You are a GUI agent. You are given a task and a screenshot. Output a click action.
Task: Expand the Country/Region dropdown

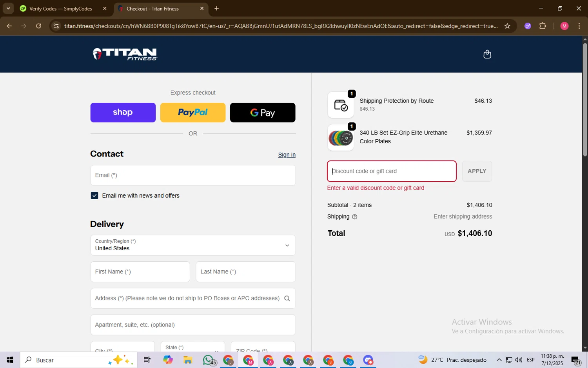coord(193,245)
